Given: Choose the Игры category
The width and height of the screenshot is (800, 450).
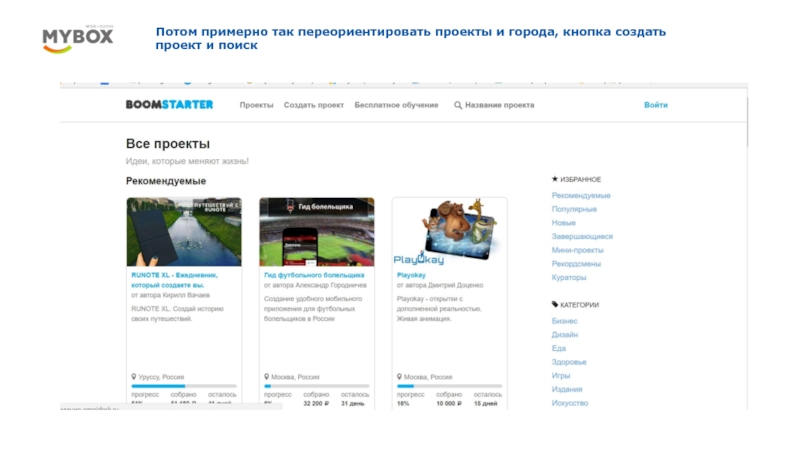Looking at the screenshot, I should tap(561, 376).
